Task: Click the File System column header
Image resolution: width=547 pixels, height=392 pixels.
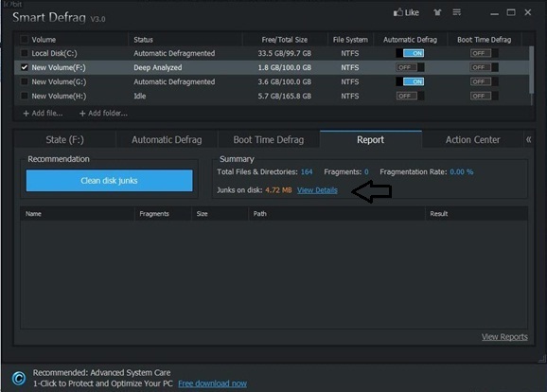Action: 350,40
